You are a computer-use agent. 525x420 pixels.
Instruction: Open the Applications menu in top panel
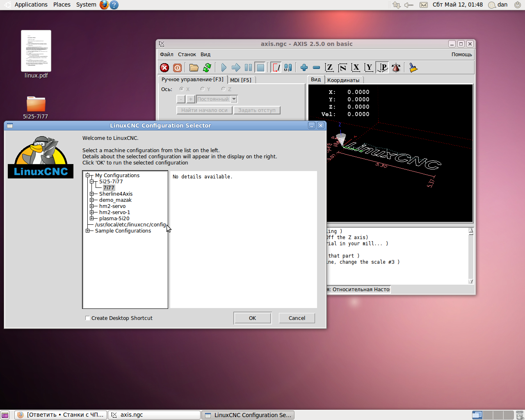[31, 5]
